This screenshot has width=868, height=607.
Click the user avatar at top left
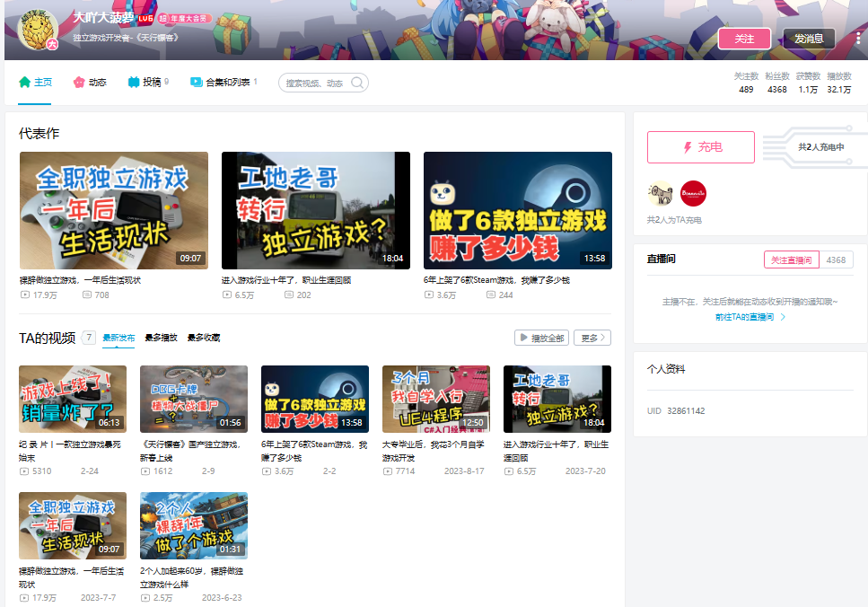point(38,31)
